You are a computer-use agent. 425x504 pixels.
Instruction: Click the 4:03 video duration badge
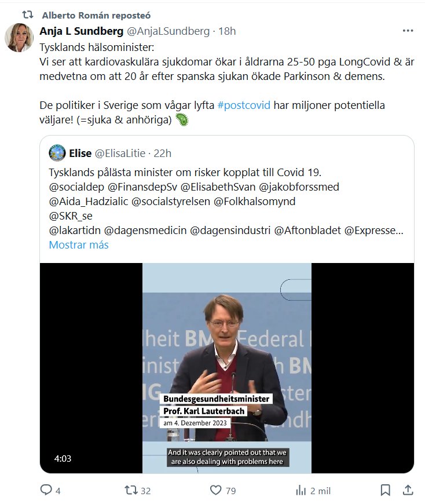63,458
